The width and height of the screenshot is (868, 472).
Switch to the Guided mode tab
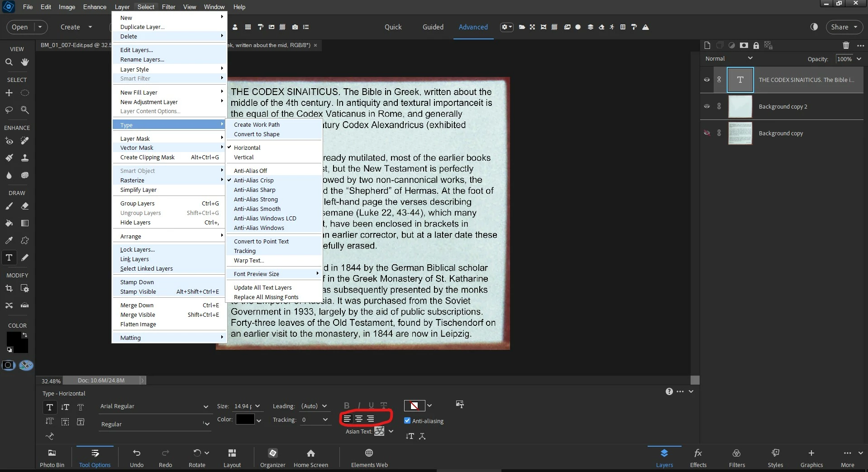(433, 27)
